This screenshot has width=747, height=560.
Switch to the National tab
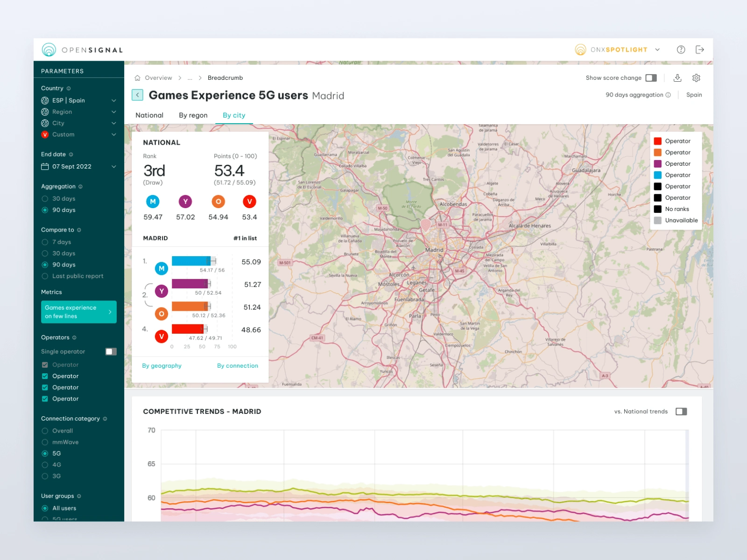pyautogui.click(x=149, y=115)
